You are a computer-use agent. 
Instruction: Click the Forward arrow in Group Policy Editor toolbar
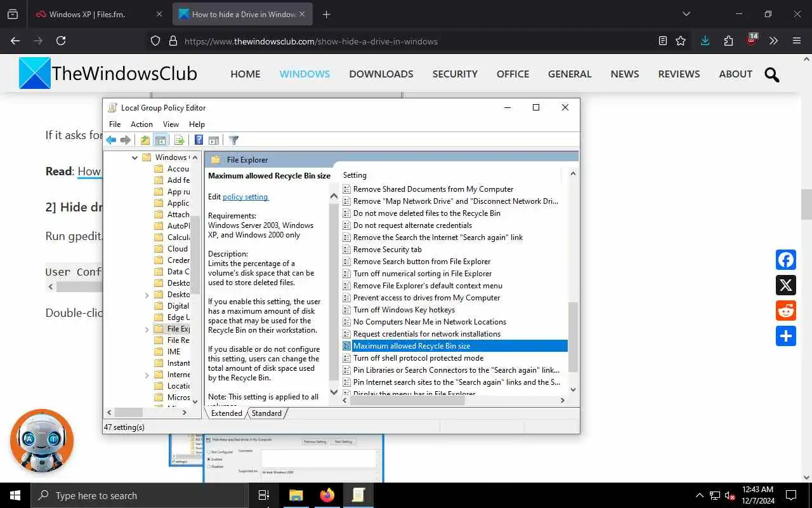126,140
